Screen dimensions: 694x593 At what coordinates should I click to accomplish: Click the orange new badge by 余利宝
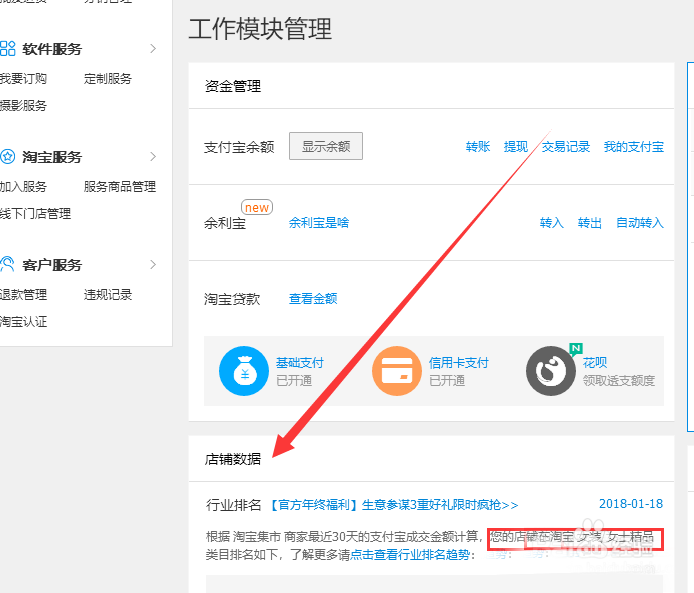[x=257, y=207]
